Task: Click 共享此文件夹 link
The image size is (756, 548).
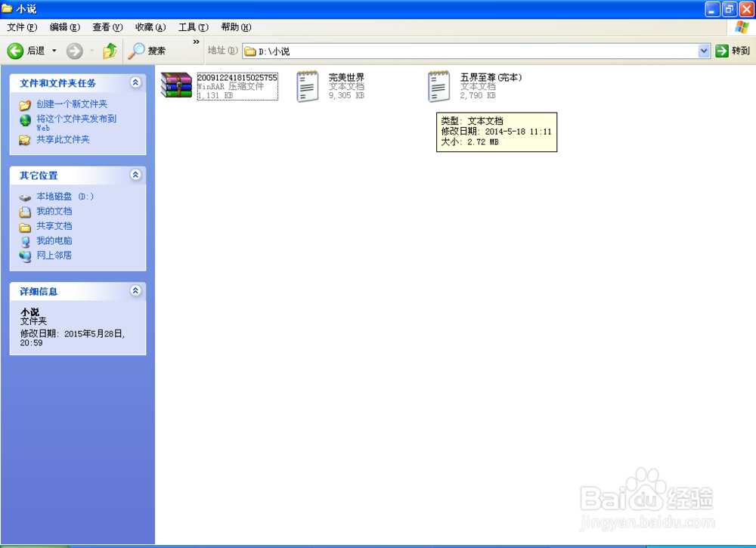Action: pos(64,139)
